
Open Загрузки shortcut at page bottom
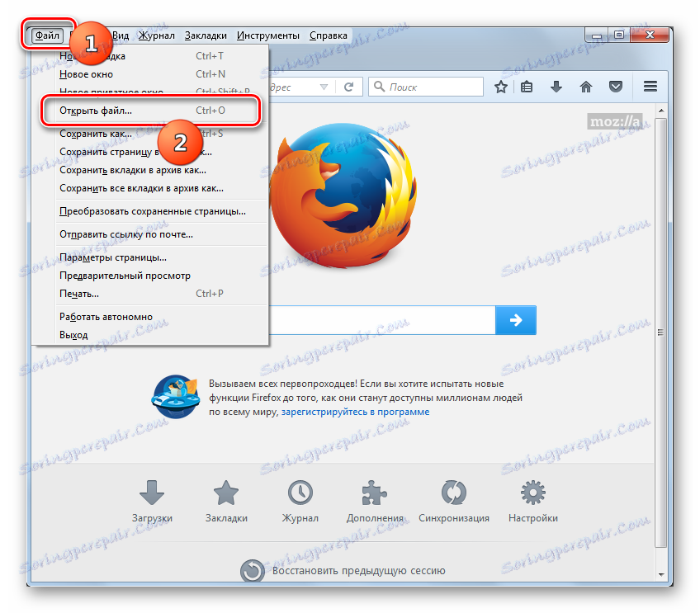(152, 502)
